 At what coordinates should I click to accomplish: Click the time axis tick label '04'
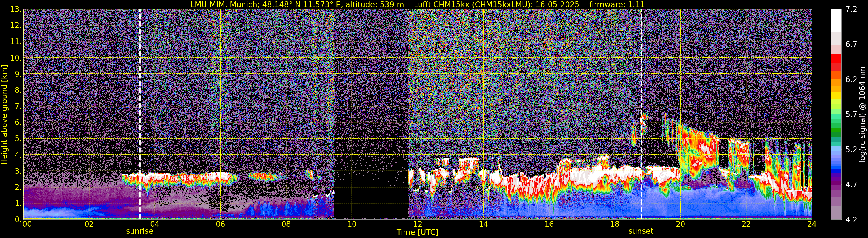(155, 224)
